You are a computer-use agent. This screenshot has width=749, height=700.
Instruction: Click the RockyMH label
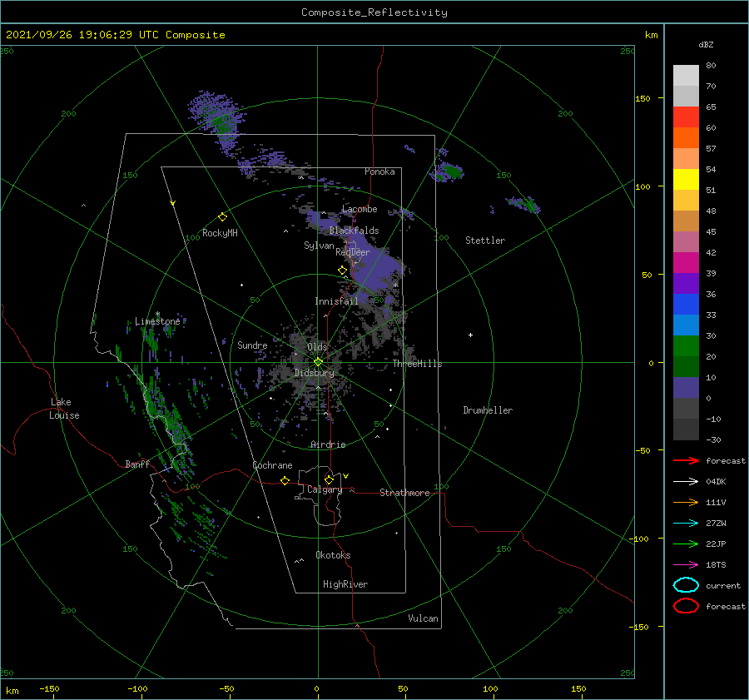click(x=220, y=233)
